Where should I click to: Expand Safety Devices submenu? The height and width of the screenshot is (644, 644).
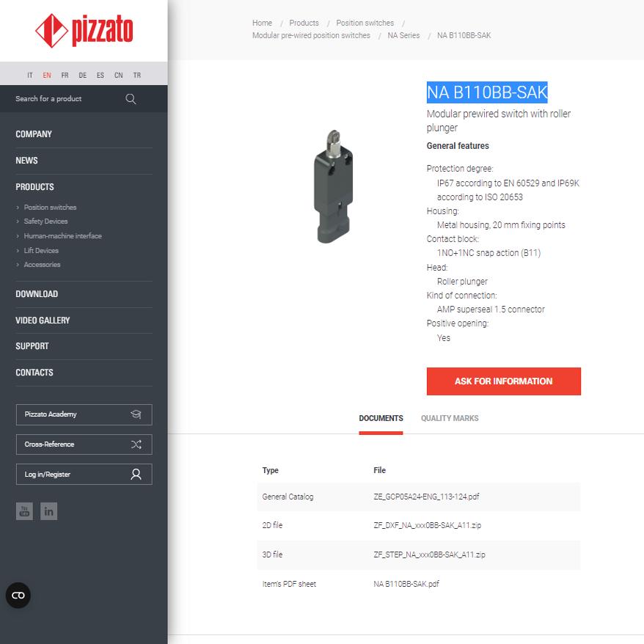(45, 222)
